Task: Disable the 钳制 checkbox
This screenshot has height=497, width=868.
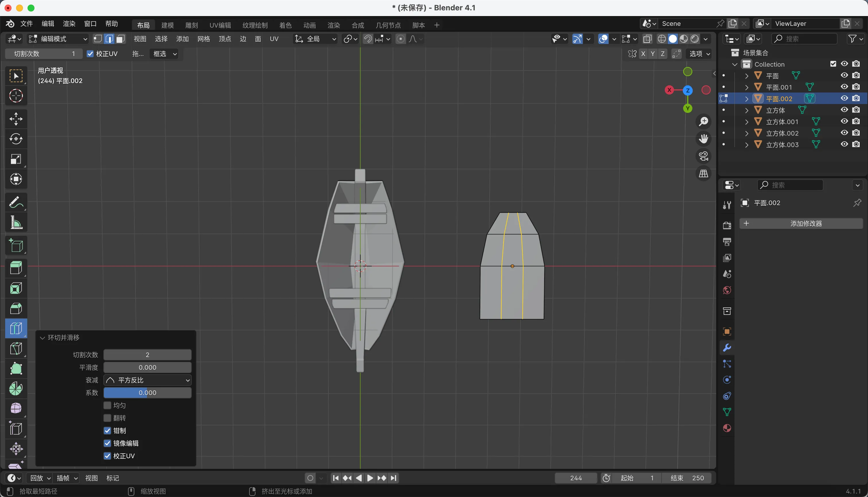Action: point(107,430)
